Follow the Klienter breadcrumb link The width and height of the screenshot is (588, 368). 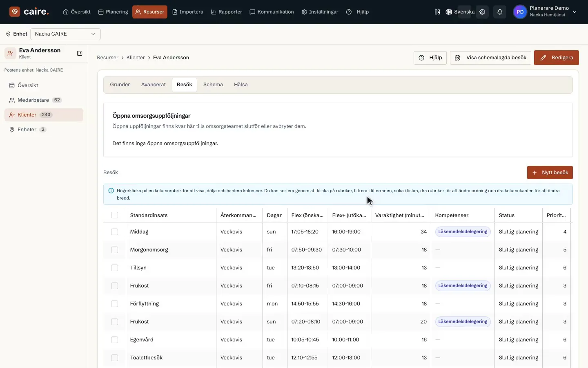click(x=136, y=58)
